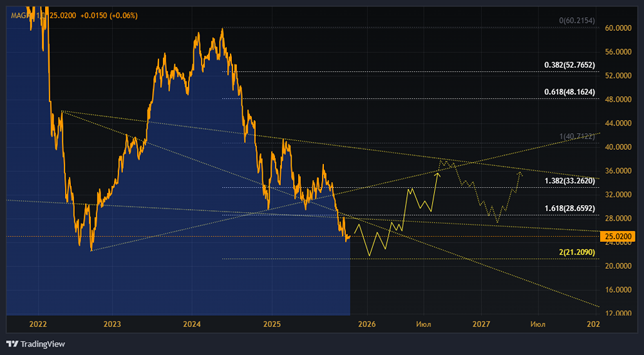This screenshot has height=355, width=644.
Task: Select the 1.618(28.6592) Fibonacci level label
Action: tap(569, 208)
